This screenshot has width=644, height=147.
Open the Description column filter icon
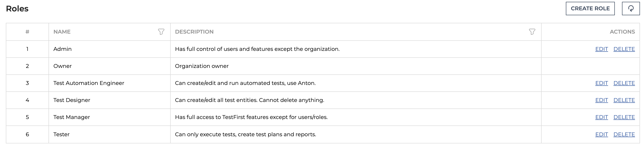click(532, 32)
